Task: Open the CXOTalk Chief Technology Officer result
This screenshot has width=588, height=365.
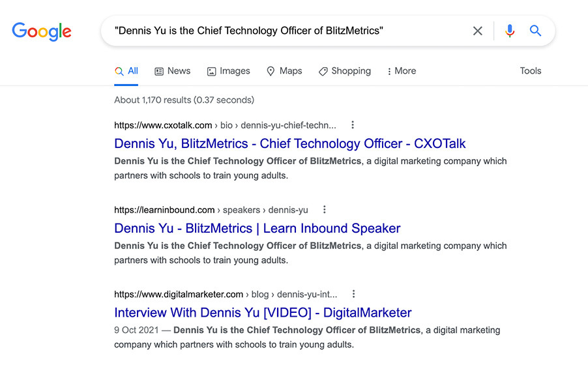Action: (290, 143)
